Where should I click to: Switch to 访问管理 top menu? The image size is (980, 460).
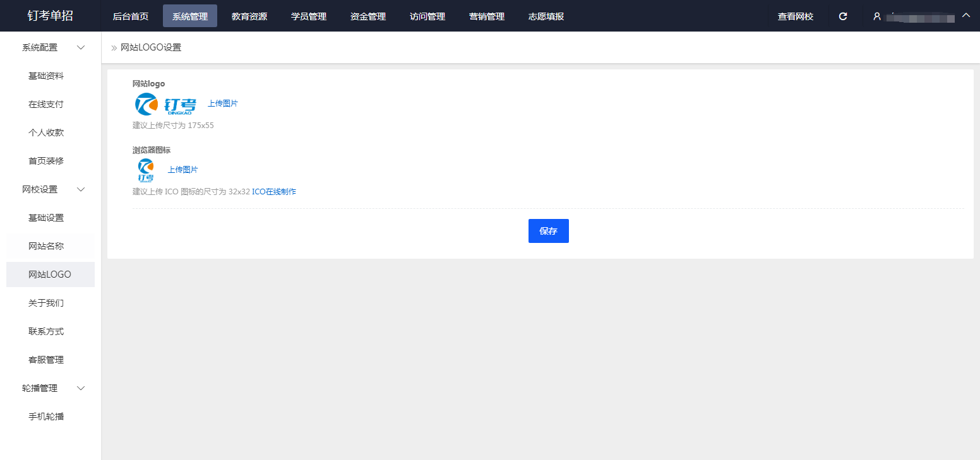click(x=427, y=16)
